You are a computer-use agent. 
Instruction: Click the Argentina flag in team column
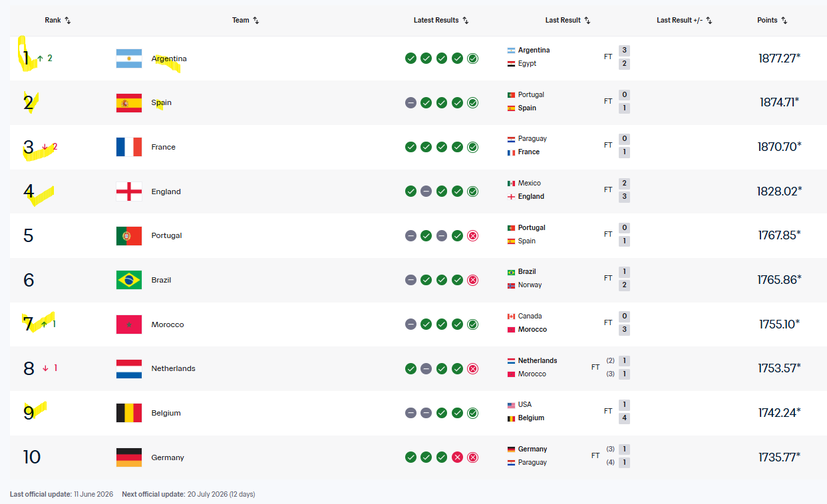tap(129, 59)
